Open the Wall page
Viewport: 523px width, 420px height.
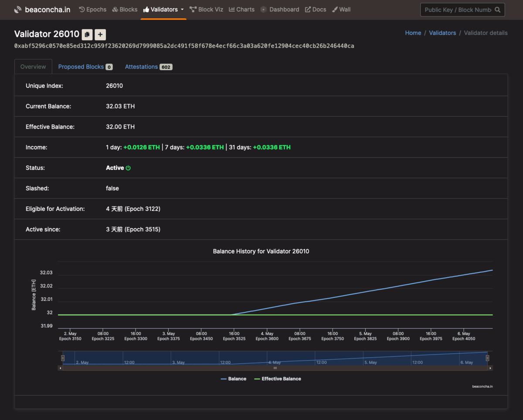coord(341,10)
